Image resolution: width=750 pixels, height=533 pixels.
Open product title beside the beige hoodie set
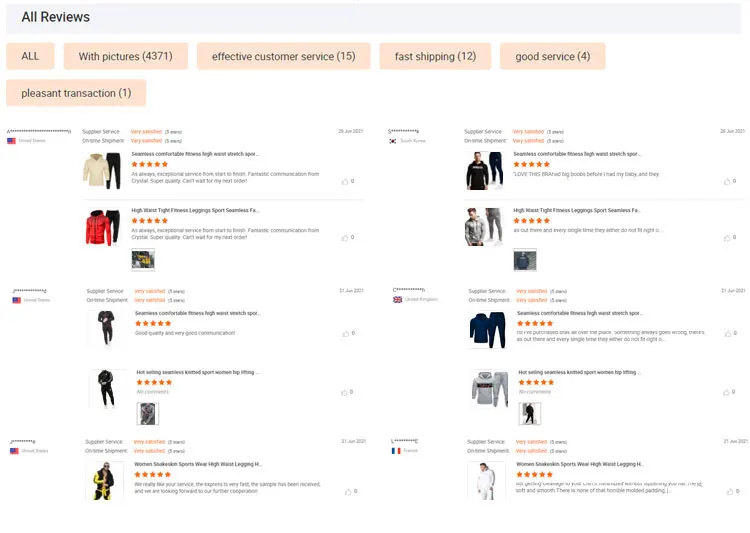tap(195, 154)
